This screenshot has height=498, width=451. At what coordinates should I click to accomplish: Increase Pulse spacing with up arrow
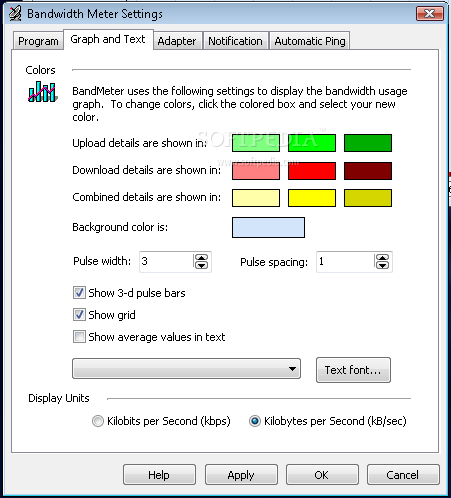(382, 257)
